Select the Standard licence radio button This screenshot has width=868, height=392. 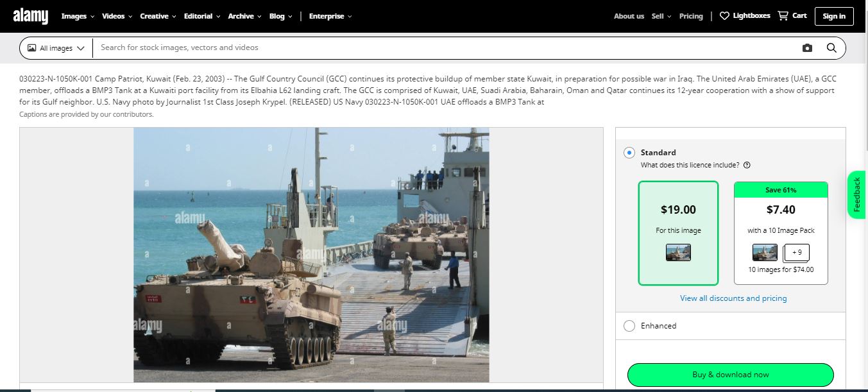tap(629, 153)
